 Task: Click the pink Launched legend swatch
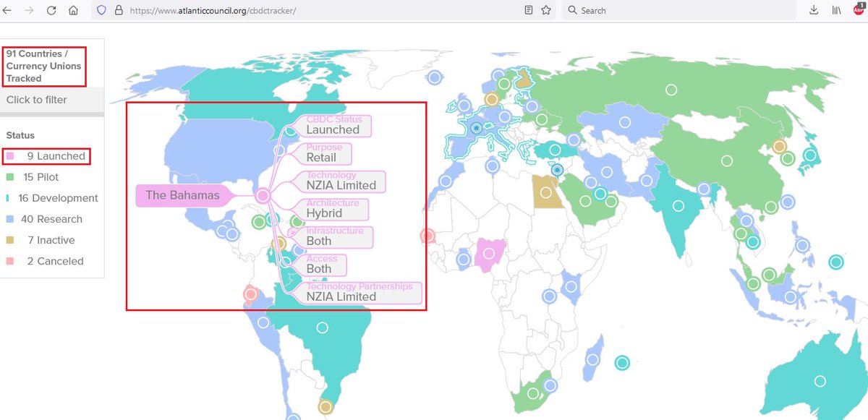pos(9,156)
